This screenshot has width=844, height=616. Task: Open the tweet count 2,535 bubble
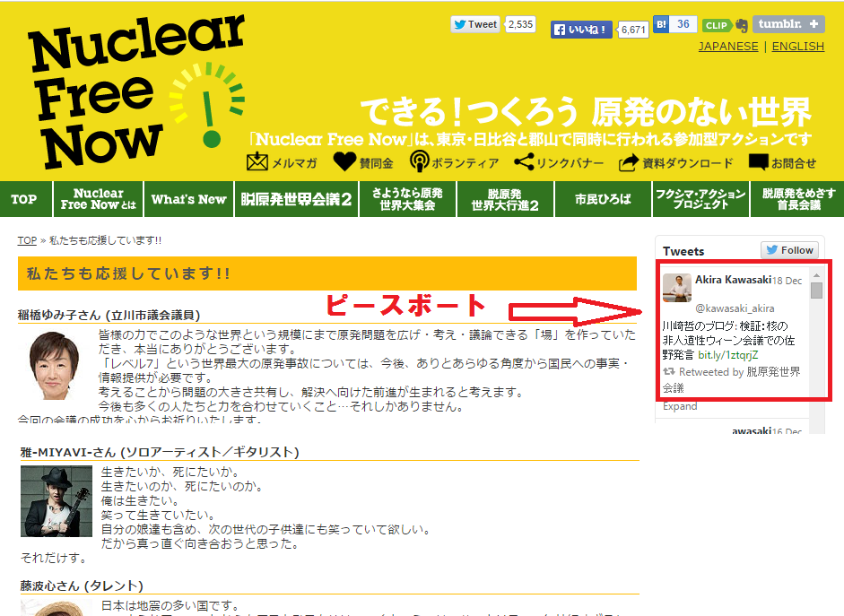coord(520,24)
